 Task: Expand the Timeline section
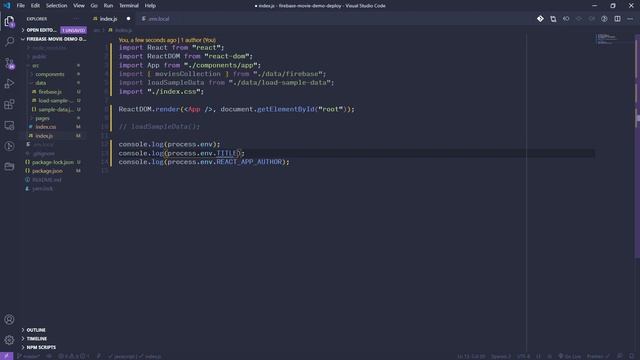pos(37,338)
